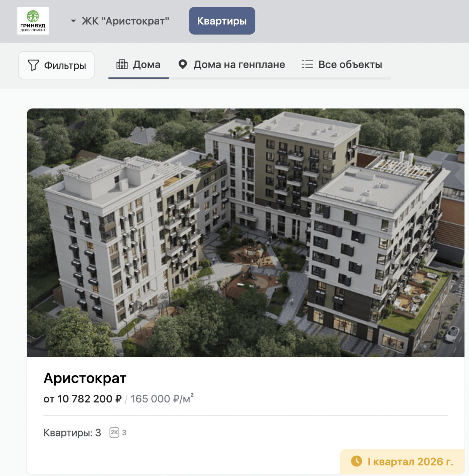469x476 pixels.
Task: Click the 165 000 ₽/м² price text
Action: [x=162, y=399]
